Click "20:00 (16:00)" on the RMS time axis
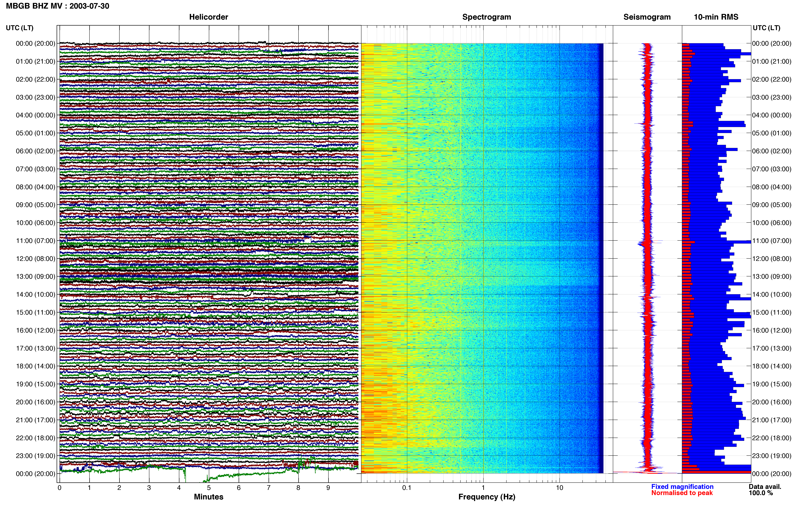Viewport: 812px width, 508px height. [x=772, y=402]
